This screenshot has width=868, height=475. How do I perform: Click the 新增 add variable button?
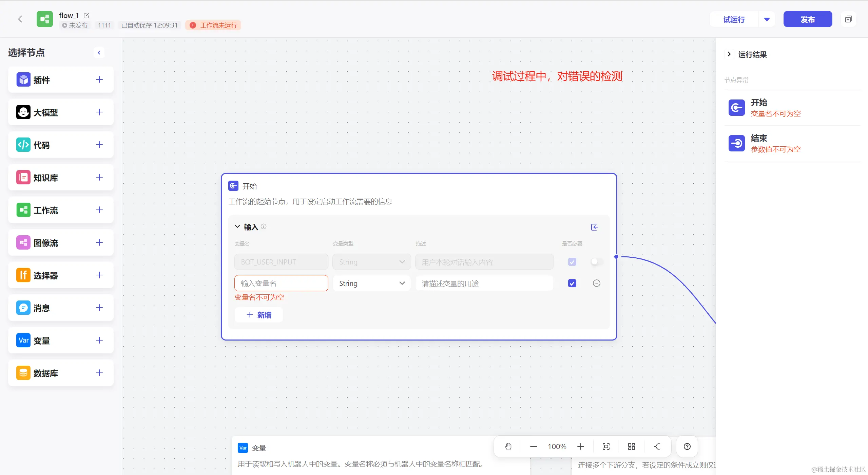(x=259, y=315)
